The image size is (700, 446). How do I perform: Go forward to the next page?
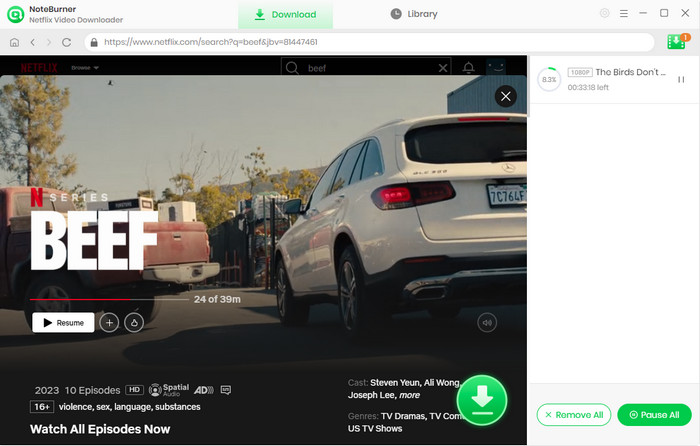[x=49, y=42]
